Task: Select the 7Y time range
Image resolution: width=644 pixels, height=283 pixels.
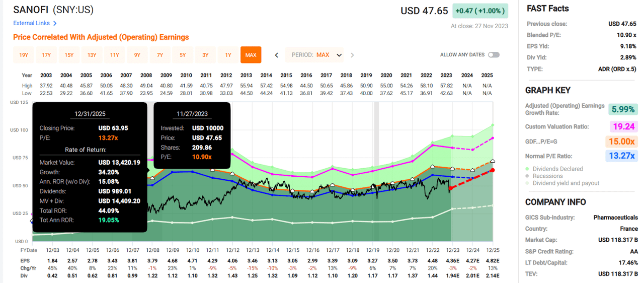Action: coord(159,55)
